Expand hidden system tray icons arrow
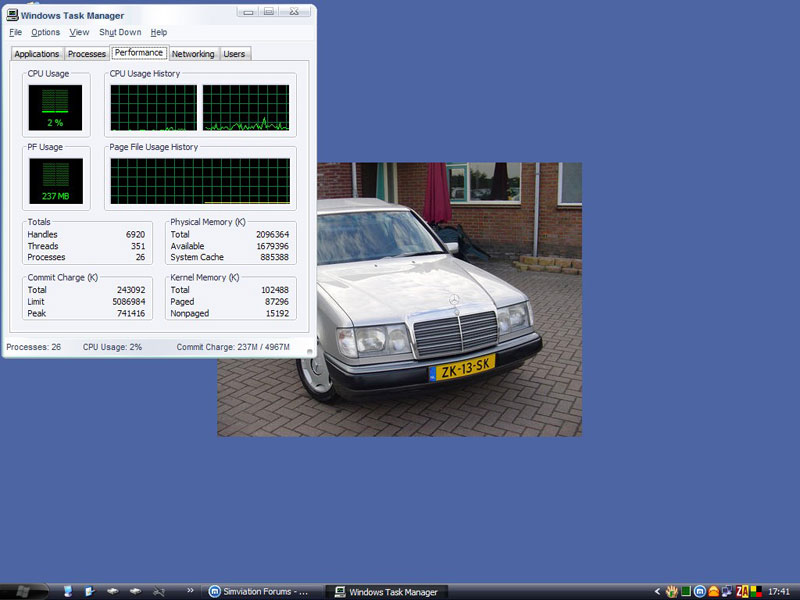The image size is (800, 600). pyautogui.click(x=658, y=591)
